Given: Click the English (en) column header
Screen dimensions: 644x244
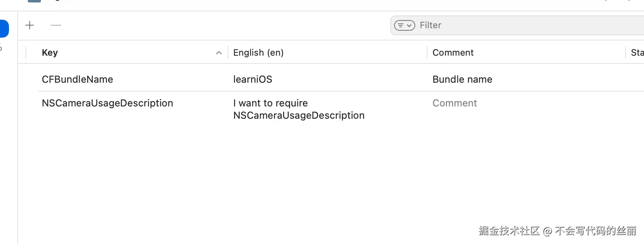Looking at the screenshot, I should tap(258, 53).
